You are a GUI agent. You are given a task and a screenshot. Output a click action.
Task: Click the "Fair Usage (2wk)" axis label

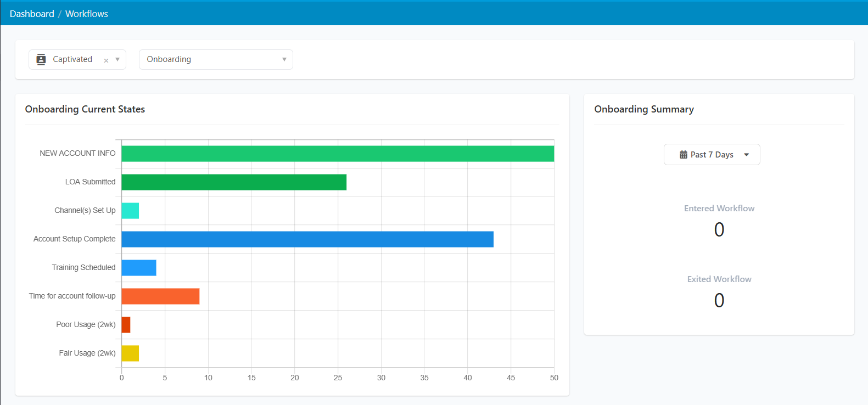[x=87, y=353]
